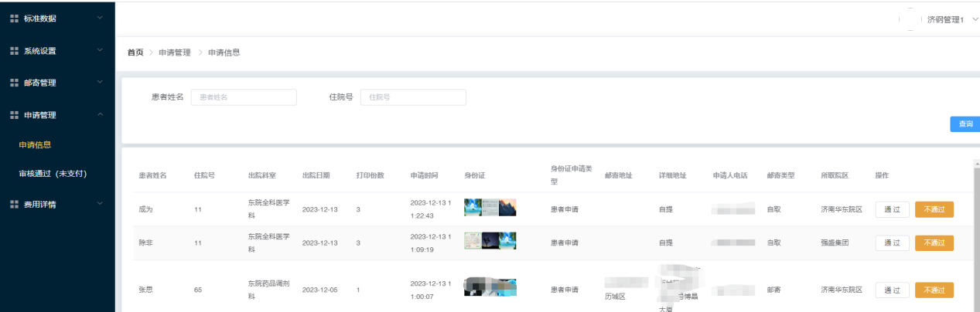Click the 系统设置 grid icon in sidebar
The image size is (980, 312).
point(14,51)
